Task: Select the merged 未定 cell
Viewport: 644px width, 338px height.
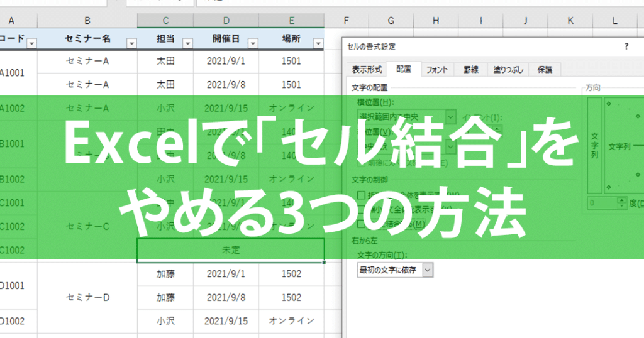Action: point(230,250)
